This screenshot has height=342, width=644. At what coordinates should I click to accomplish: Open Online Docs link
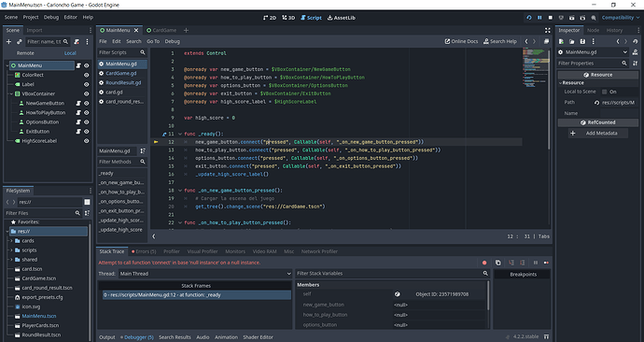[x=462, y=41]
